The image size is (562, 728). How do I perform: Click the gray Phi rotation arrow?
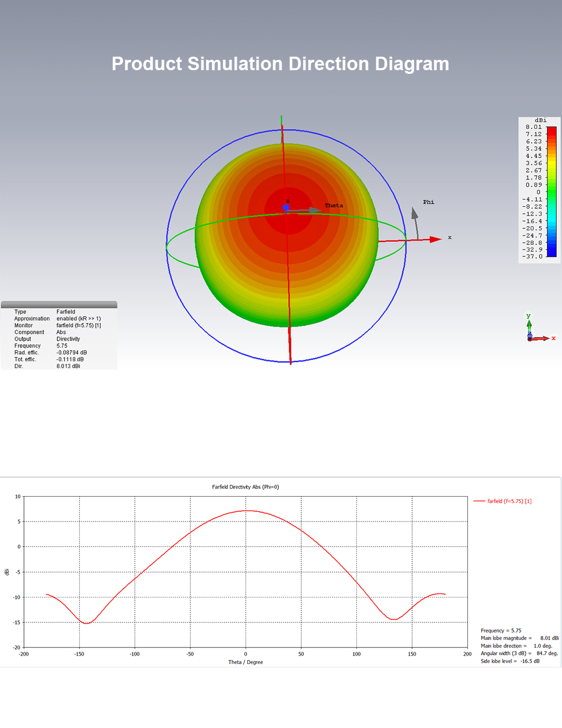(x=415, y=223)
